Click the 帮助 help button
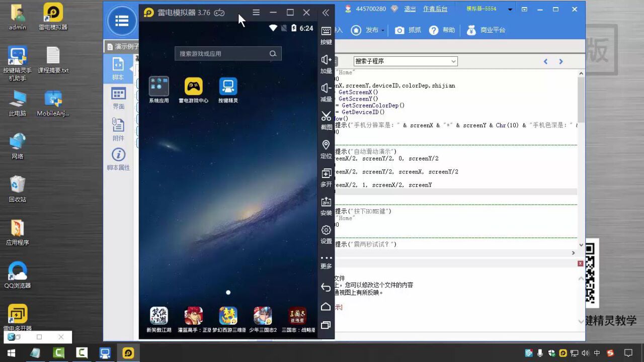644x362 pixels. pyautogui.click(x=442, y=30)
